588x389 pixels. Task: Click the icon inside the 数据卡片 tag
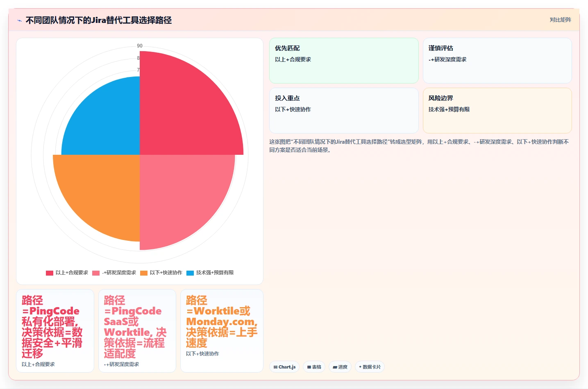(x=360, y=367)
